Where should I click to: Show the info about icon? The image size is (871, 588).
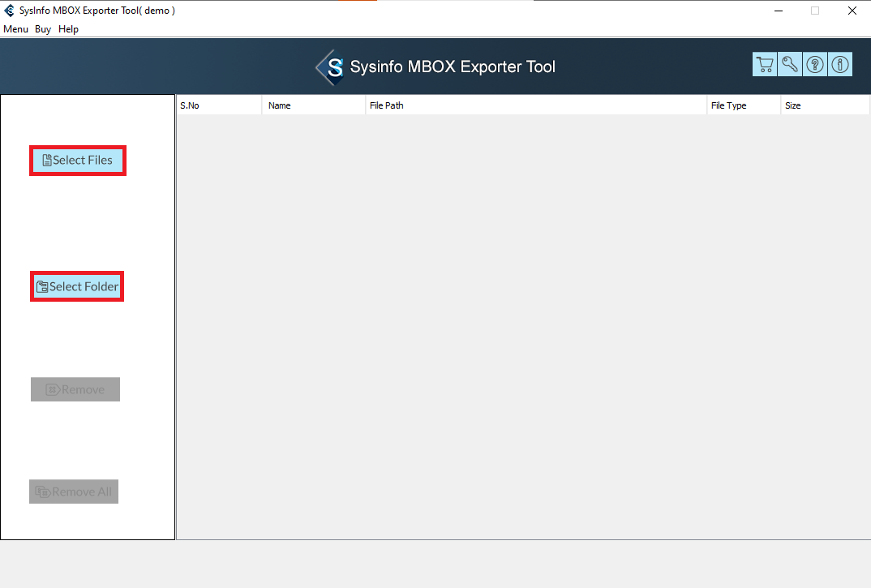coord(840,64)
